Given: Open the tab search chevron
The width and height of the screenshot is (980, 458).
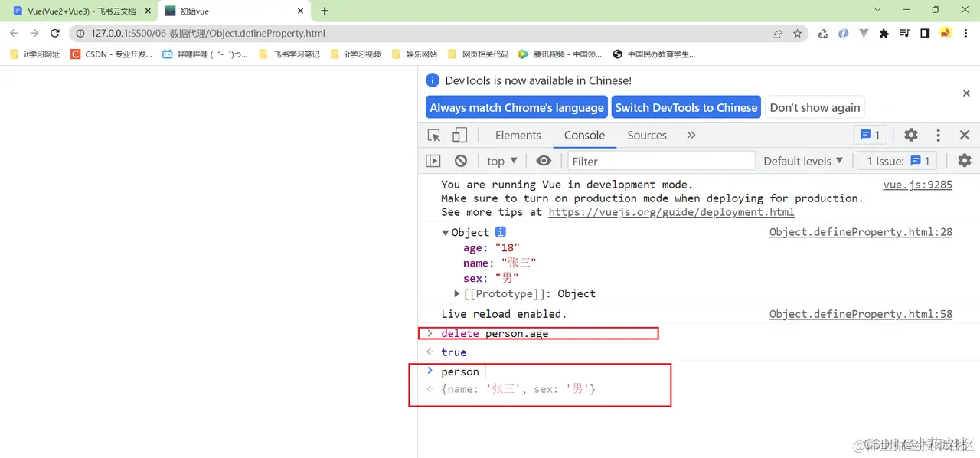Looking at the screenshot, I should [877, 10].
